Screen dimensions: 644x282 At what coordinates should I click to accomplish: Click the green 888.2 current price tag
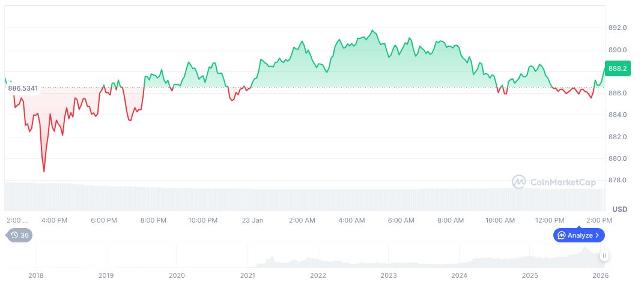(618, 69)
